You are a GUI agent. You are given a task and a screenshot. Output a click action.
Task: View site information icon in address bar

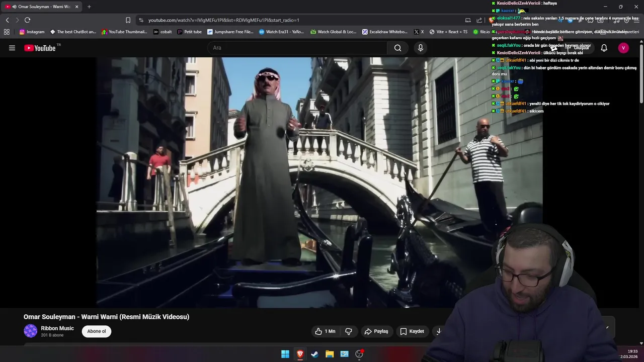(141, 20)
